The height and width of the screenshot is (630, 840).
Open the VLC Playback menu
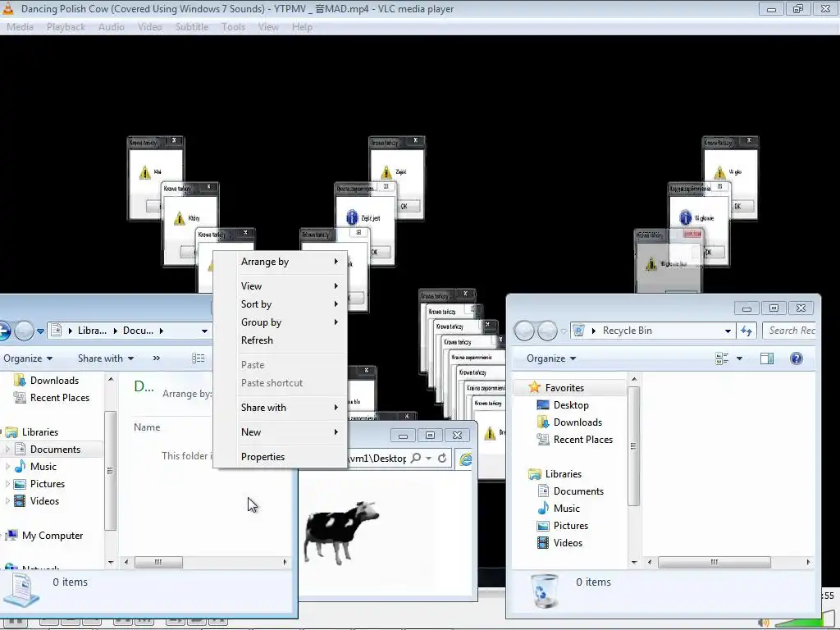(x=66, y=27)
